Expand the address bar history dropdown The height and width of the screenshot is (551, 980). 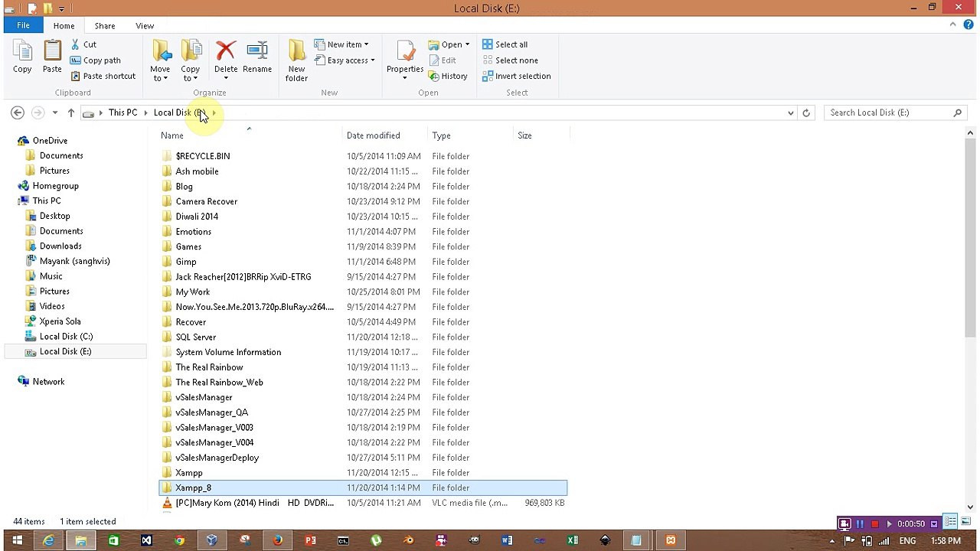pyautogui.click(x=791, y=112)
